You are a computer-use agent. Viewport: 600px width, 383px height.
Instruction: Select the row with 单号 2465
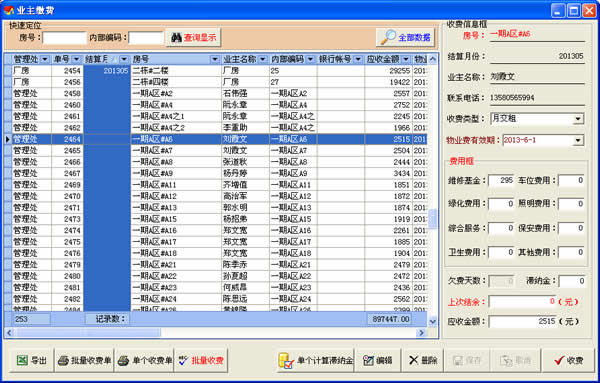(x=215, y=151)
